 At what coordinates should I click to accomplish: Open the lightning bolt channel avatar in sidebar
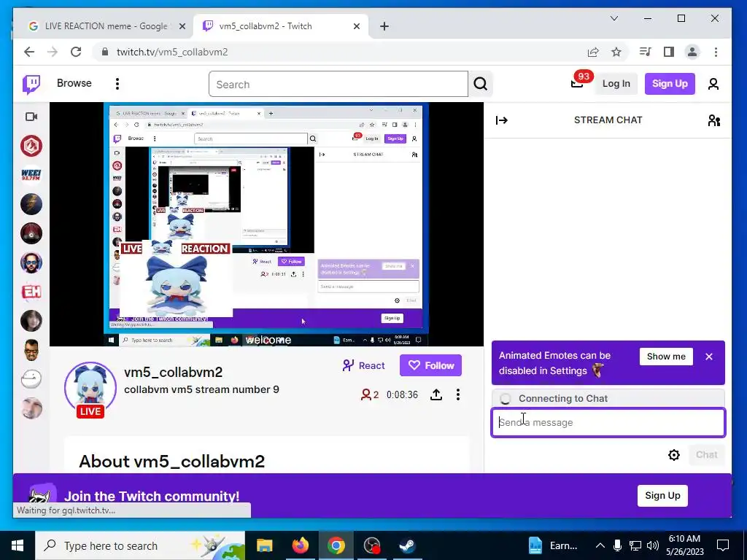[31, 204]
